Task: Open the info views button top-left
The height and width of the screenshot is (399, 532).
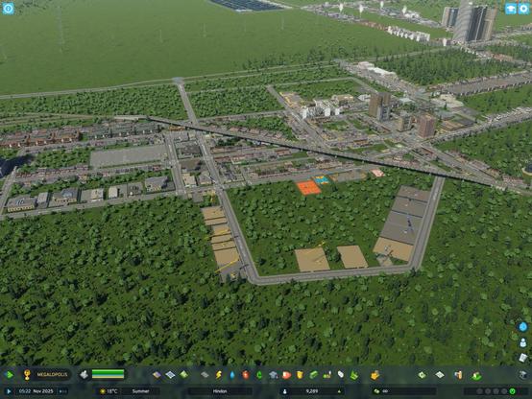Action: (x=8, y=8)
